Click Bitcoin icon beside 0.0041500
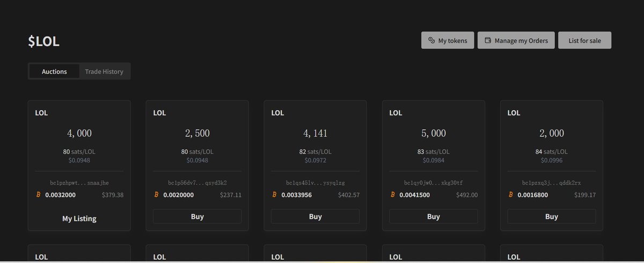 pos(392,194)
